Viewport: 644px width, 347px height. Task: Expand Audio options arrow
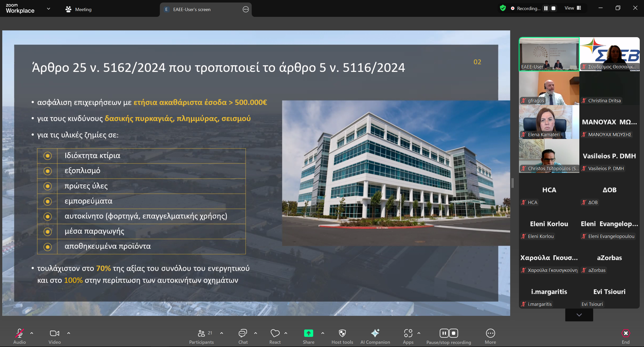(32, 333)
